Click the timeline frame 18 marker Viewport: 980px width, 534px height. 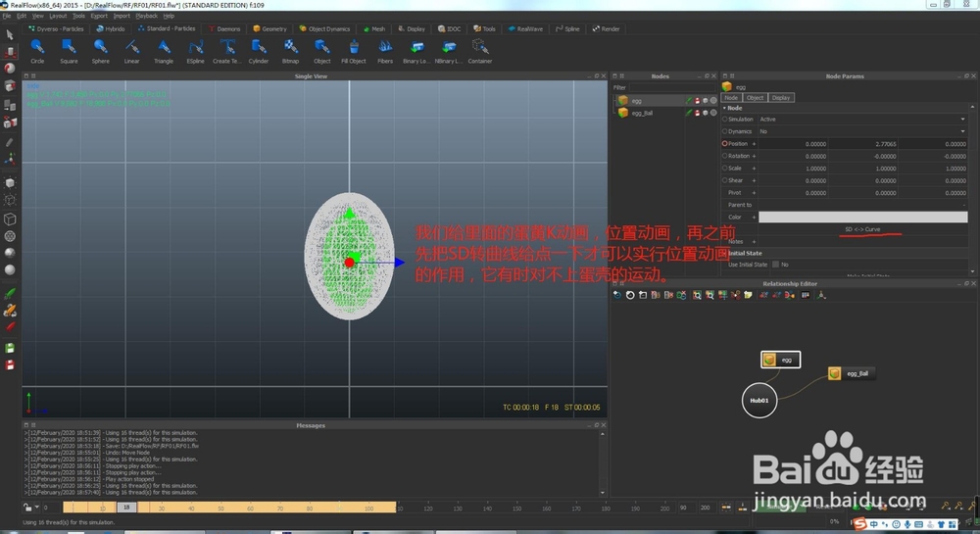(x=126, y=508)
